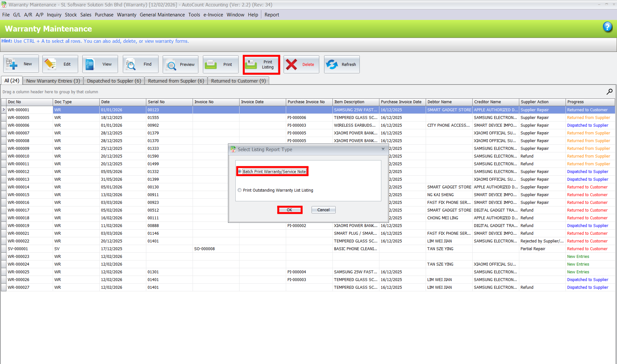Screen dimensions: 617x364
Task: Open the blue help question icon
Action: [x=607, y=27]
